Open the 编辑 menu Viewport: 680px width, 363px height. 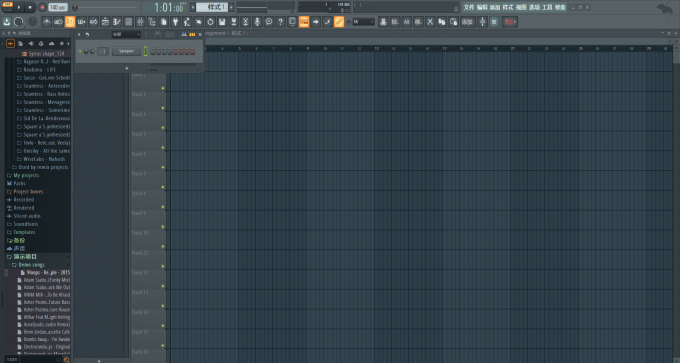[x=482, y=7]
